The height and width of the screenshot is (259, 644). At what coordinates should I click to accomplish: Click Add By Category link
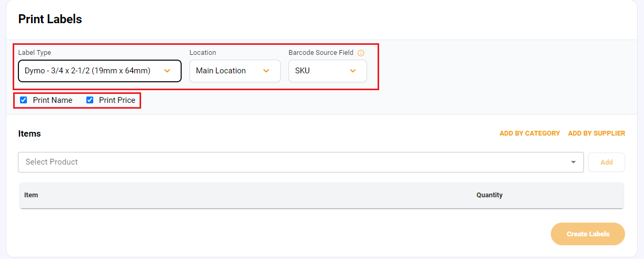(530, 133)
